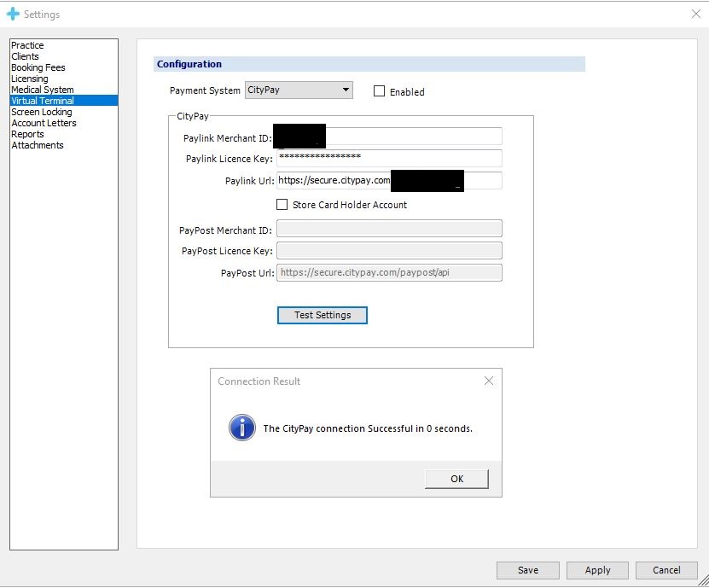This screenshot has height=588, width=709.
Task: Select Clients in the settings list
Action: (26, 56)
